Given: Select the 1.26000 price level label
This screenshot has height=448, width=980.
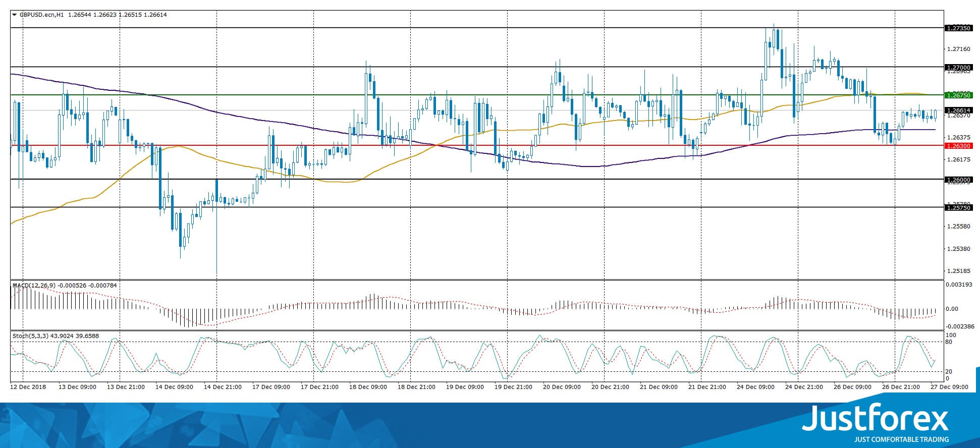Looking at the screenshot, I should pyautogui.click(x=958, y=180).
